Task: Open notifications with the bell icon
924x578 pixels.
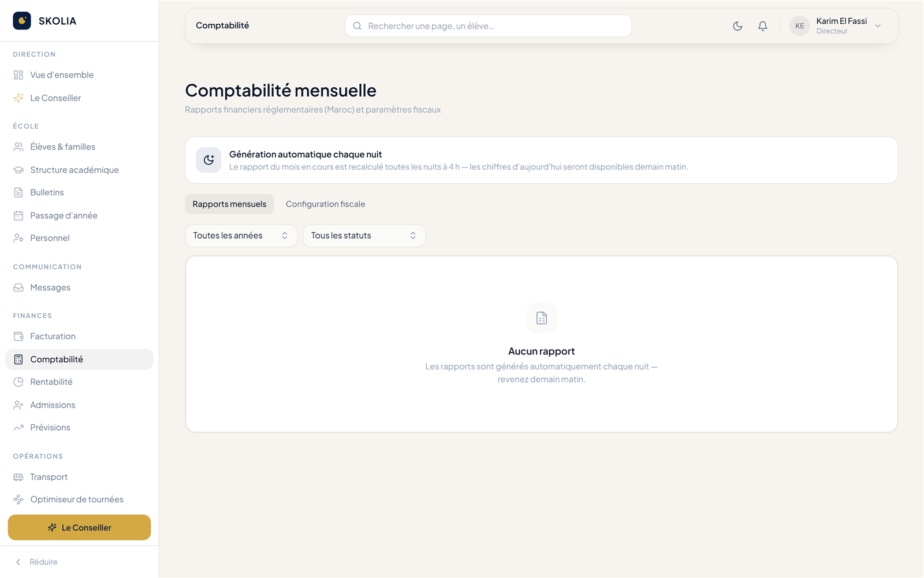Action: [763, 26]
